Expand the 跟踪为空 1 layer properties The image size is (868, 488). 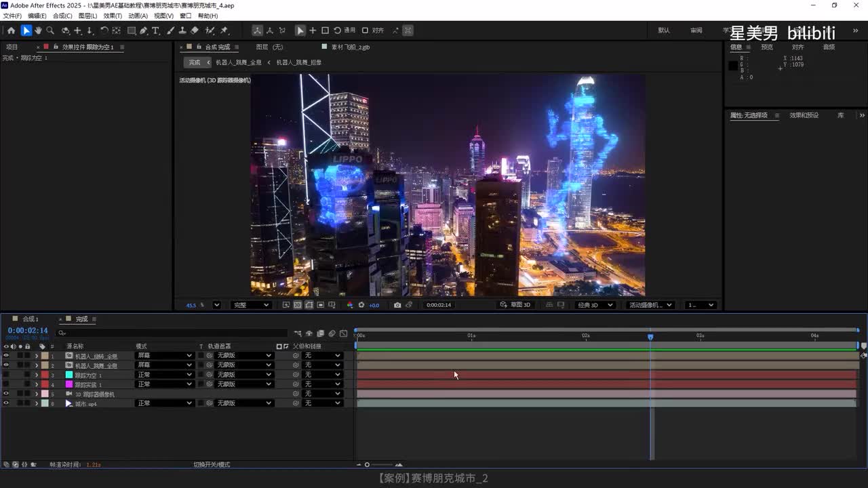[x=37, y=375]
